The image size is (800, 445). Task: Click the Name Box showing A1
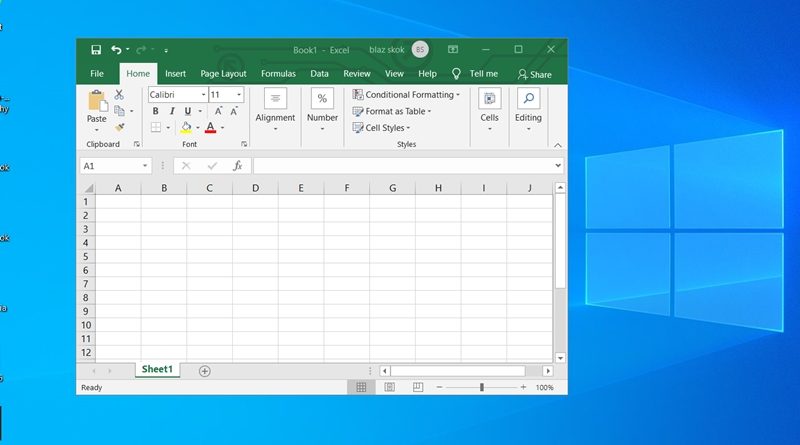pos(115,166)
